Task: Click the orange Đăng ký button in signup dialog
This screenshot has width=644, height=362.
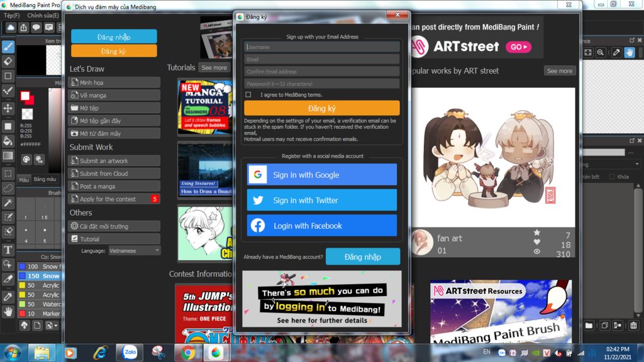Action: (x=321, y=108)
